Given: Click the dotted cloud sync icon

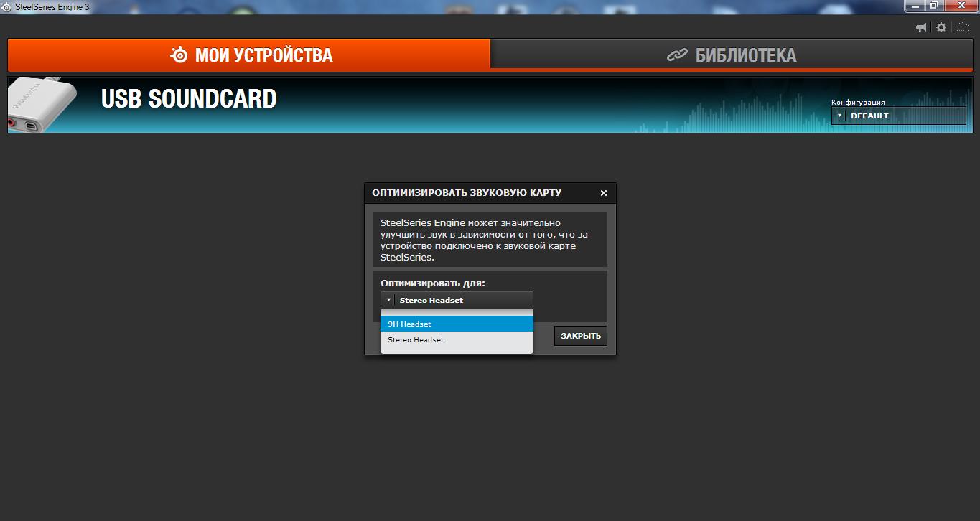Looking at the screenshot, I should (x=962, y=27).
